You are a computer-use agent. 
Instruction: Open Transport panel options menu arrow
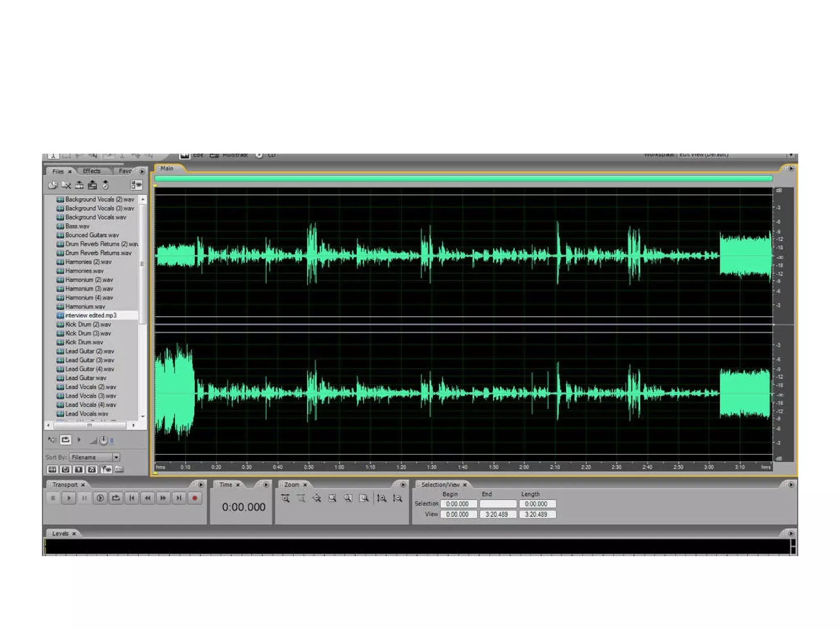(x=201, y=485)
